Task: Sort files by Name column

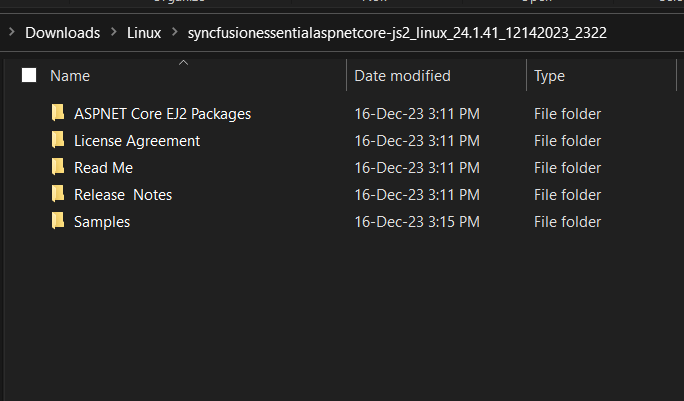Action: pyautogui.click(x=70, y=75)
